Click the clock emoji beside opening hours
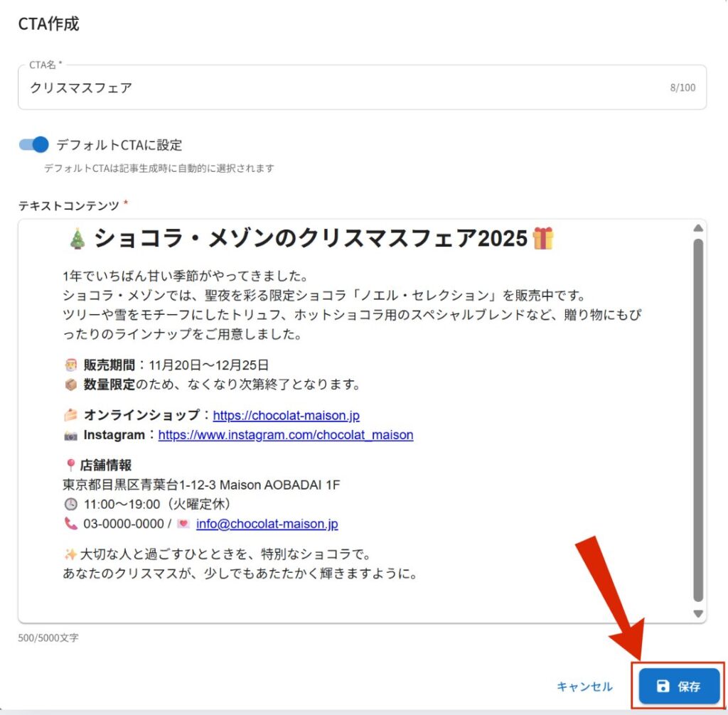The image size is (728, 715). [70, 504]
